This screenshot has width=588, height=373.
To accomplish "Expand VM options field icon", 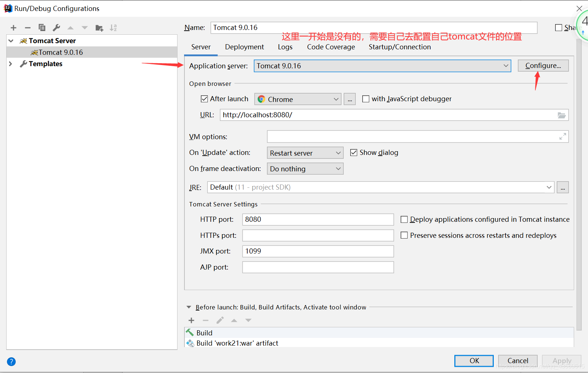I will point(563,137).
